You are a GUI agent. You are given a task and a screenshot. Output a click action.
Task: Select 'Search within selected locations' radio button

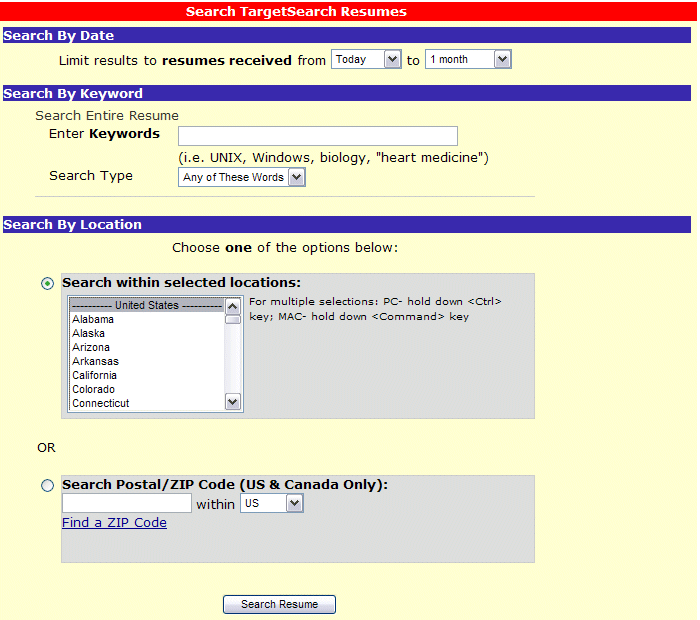click(47, 283)
